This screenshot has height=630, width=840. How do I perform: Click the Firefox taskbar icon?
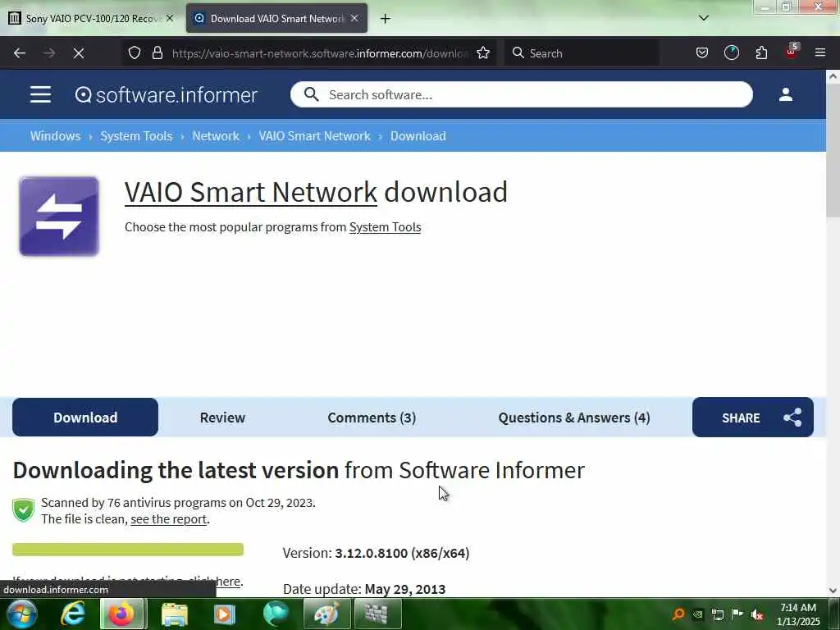(x=121, y=614)
